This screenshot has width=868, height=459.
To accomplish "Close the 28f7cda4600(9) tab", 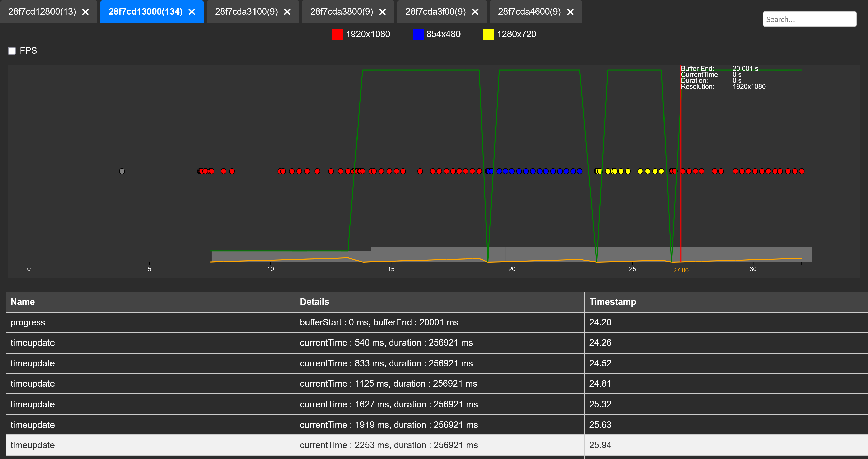I will click(x=570, y=12).
